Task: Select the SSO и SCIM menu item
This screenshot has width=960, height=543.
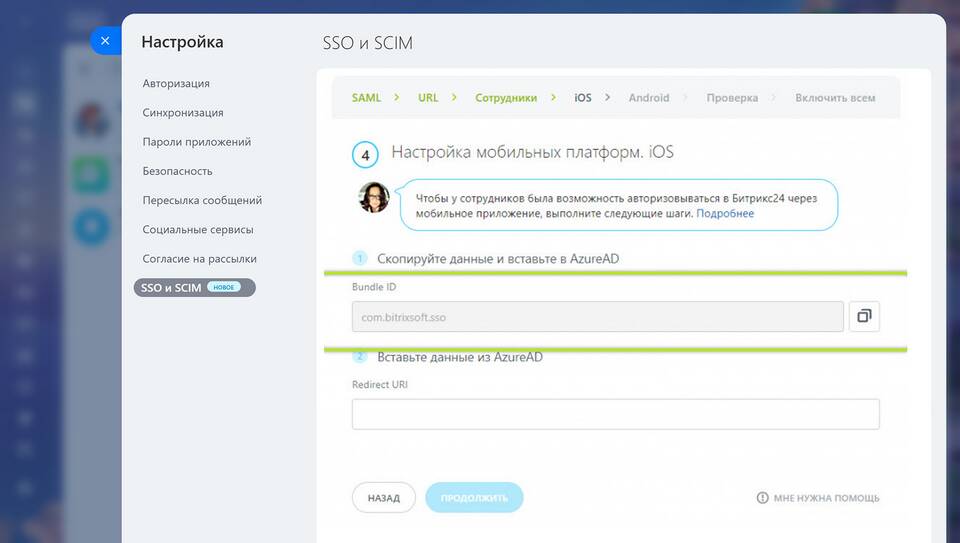Action: [x=195, y=288]
